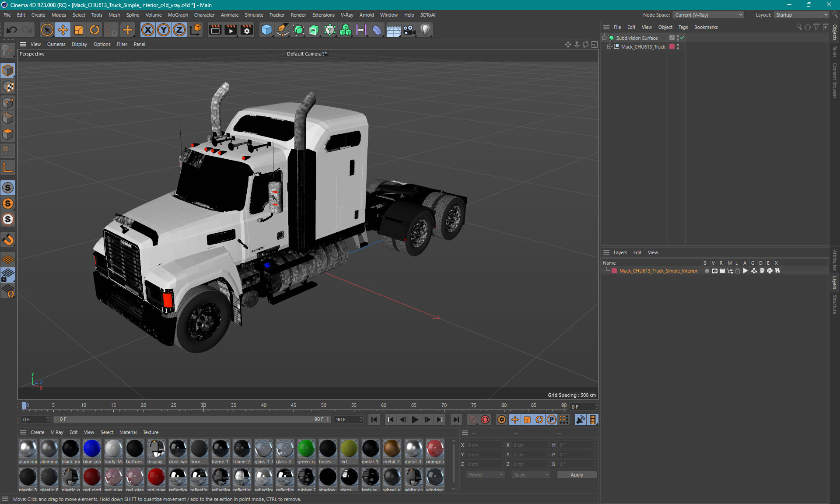Click frame 45 on the timeline

coord(294,406)
